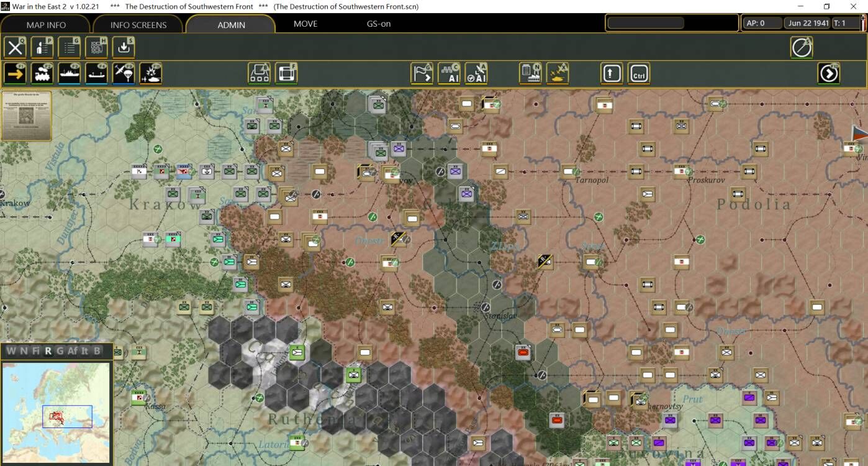Select the landing craft Amphibious mode (F4)
The image size is (868, 466).
pos(96,73)
